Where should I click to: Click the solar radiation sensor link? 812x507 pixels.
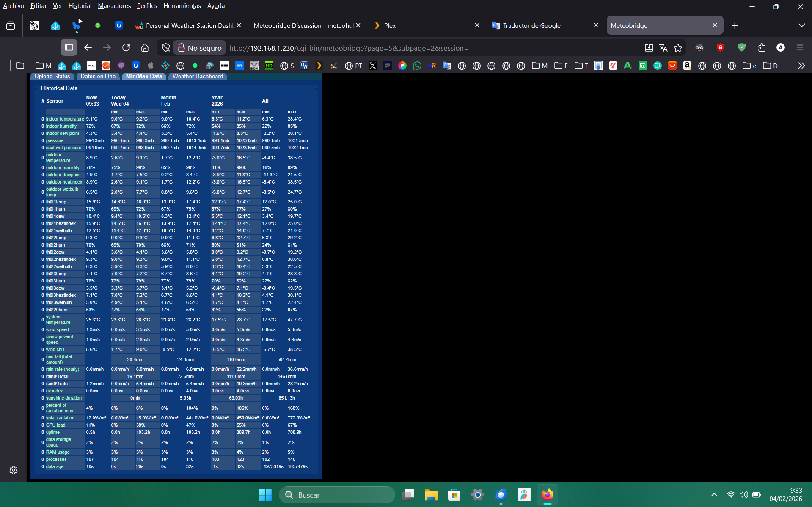click(60, 418)
